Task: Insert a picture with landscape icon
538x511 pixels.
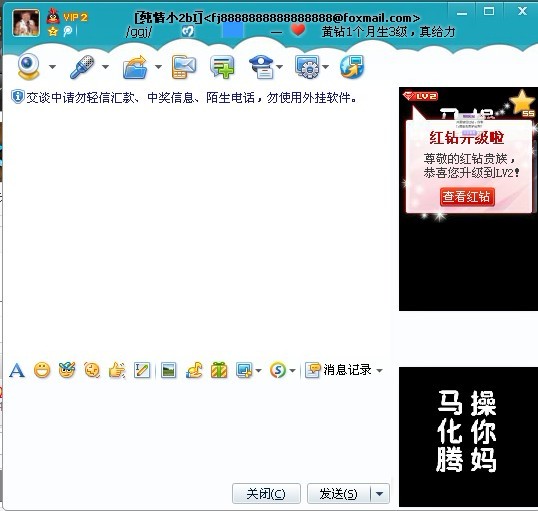Action: point(168,370)
